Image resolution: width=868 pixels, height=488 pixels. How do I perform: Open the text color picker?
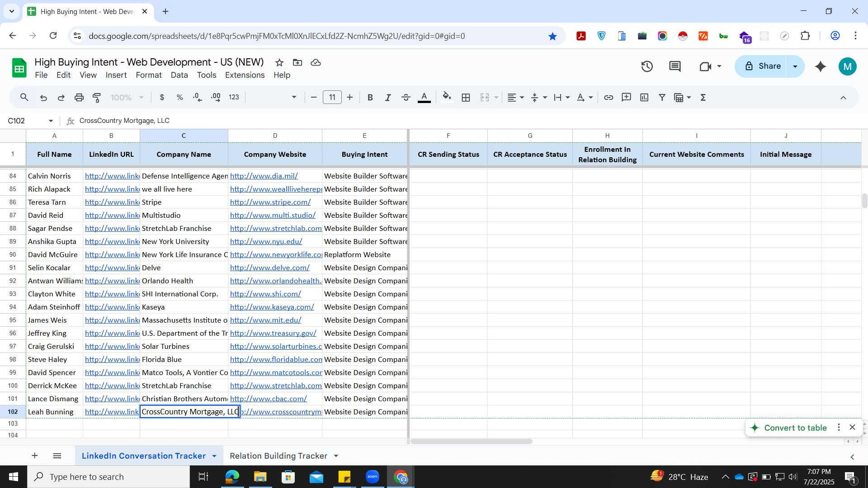coord(424,97)
